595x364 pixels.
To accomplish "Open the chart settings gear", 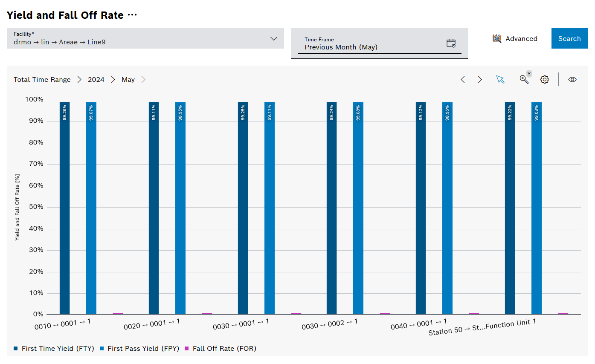I will pyautogui.click(x=545, y=79).
